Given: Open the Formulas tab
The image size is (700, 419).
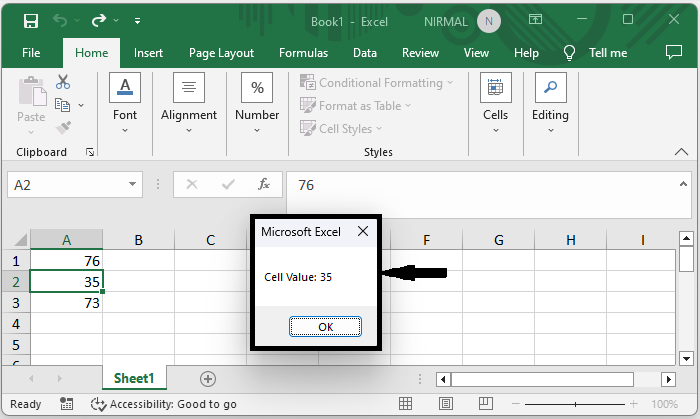Looking at the screenshot, I should pos(304,53).
